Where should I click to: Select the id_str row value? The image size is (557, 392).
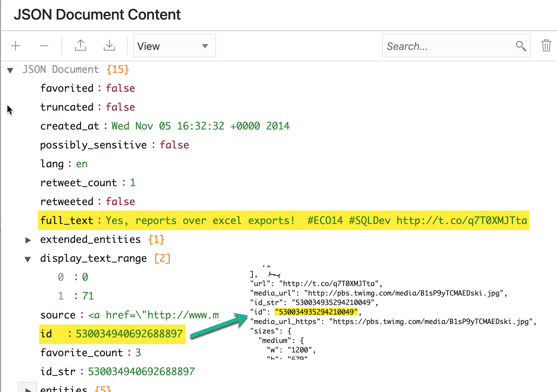tap(141, 371)
